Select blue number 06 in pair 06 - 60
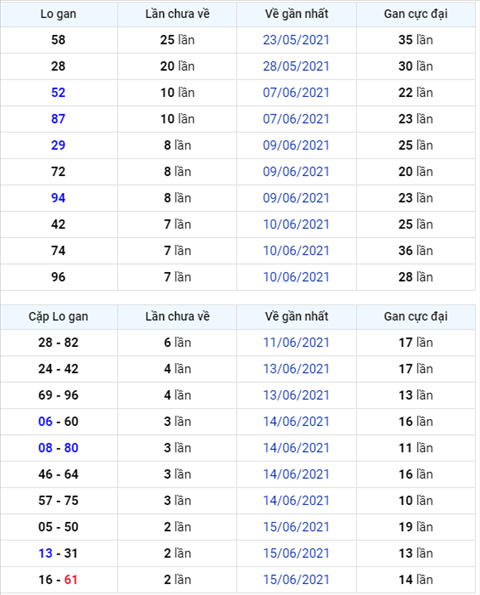The image size is (480, 595). pyautogui.click(x=45, y=421)
